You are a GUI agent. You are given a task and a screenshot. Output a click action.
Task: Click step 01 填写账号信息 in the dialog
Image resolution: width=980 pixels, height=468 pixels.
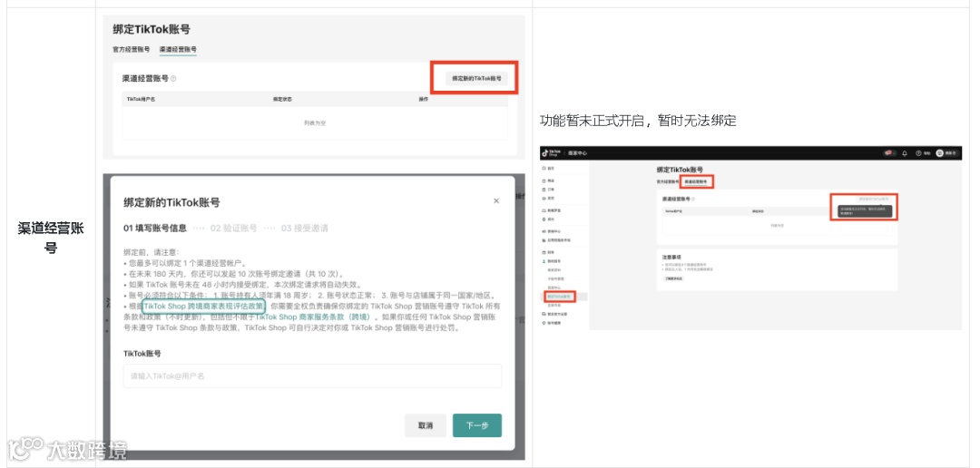[x=155, y=228]
